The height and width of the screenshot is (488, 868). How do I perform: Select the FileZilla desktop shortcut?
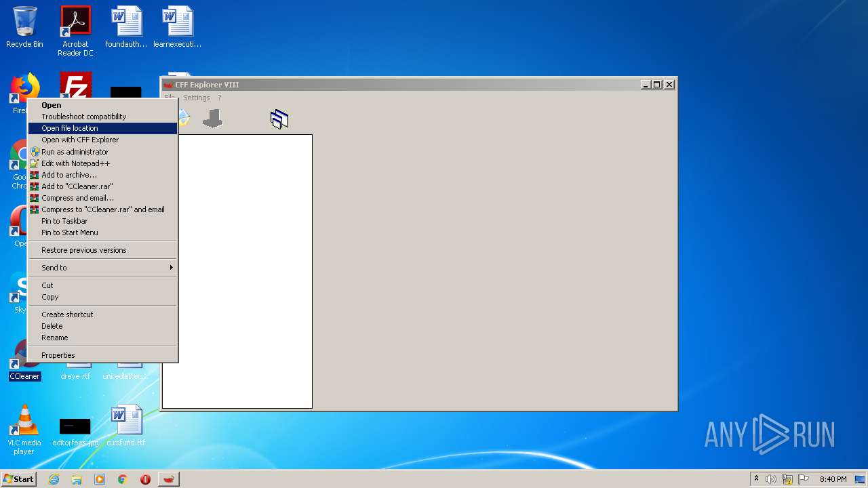pyautogui.click(x=75, y=85)
